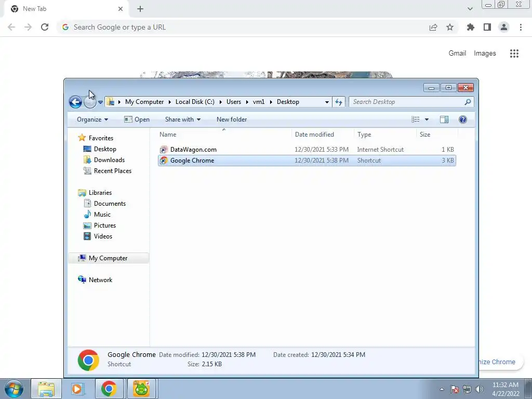The height and width of the screenshot is (399, 532).
Task: Open Documents library
Action: [x=110, y=204]
